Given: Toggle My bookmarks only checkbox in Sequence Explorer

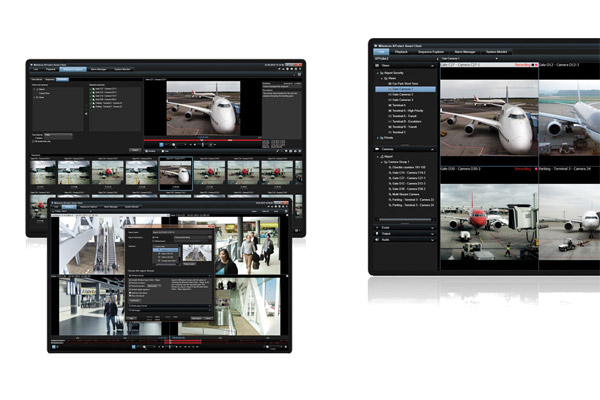Looking at the screenshot, I should [x=33, y=142].
